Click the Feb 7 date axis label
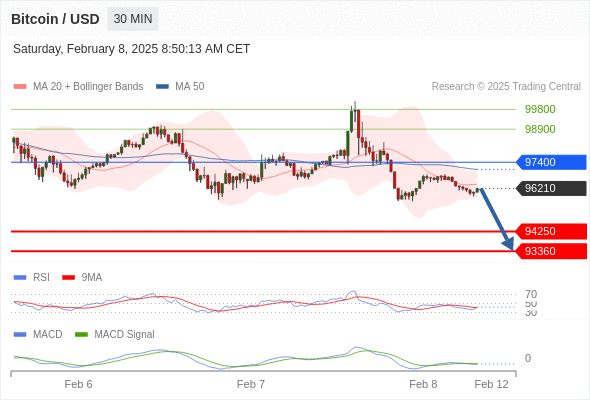Viewport: 590px width, 400px height. tap(251, 384)
